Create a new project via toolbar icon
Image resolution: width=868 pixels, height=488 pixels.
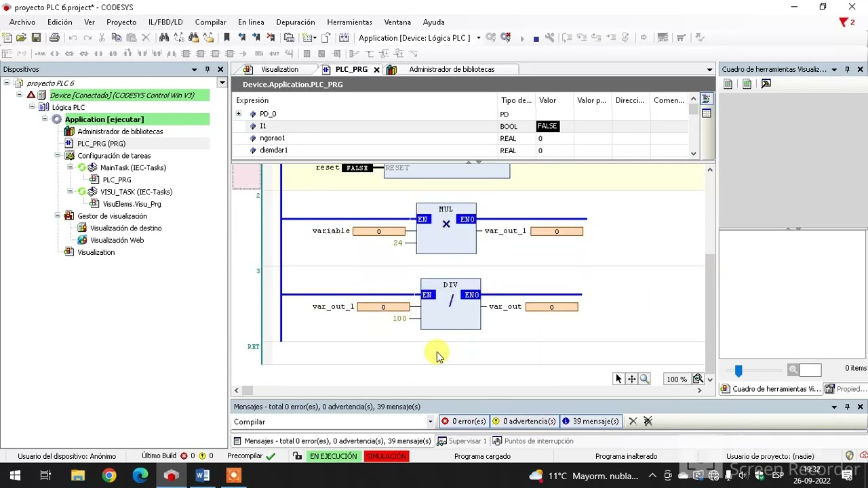coord(7,38)
